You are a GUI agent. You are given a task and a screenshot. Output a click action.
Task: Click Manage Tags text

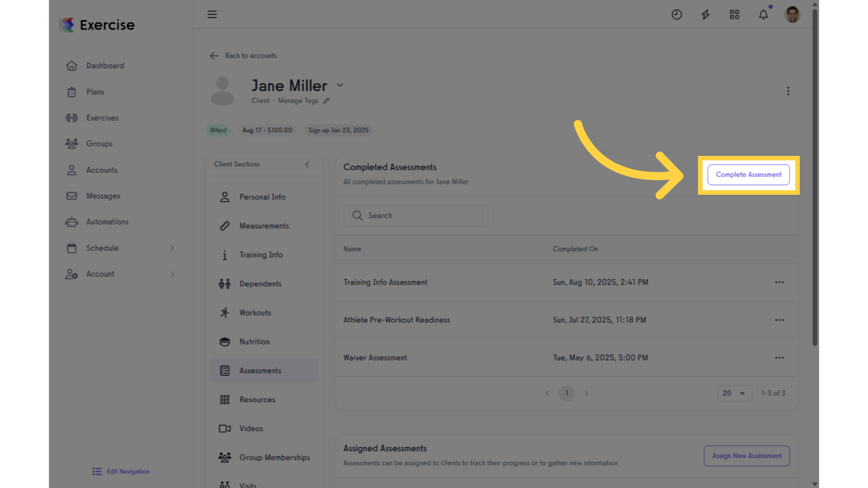[298, 101]
